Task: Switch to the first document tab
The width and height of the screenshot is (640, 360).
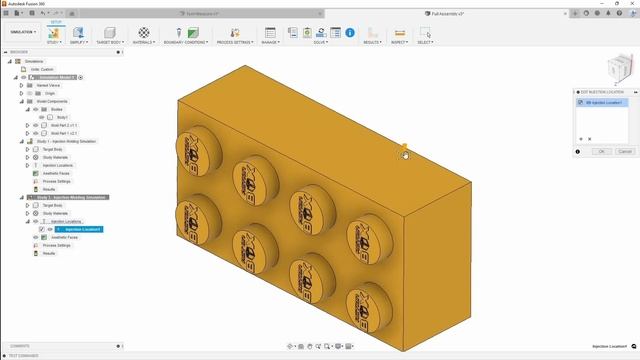Action: [200, 13]
